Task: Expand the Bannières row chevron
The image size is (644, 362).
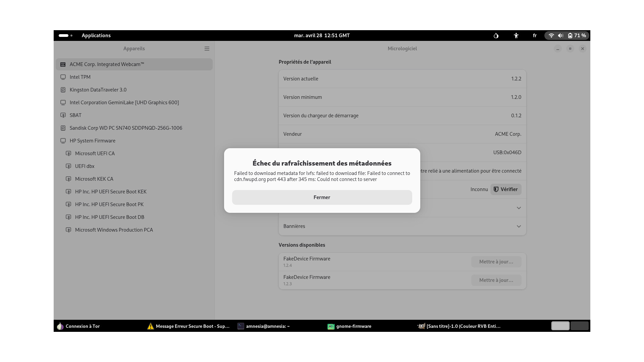Action: click(x=519, y=226)
